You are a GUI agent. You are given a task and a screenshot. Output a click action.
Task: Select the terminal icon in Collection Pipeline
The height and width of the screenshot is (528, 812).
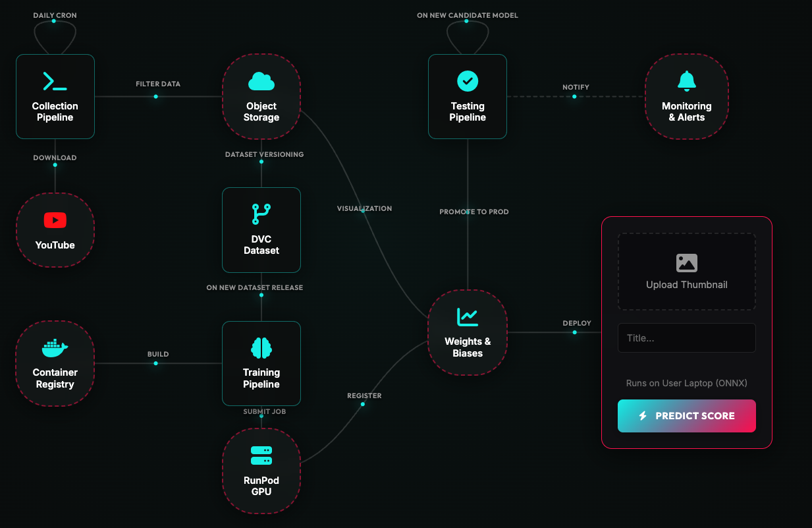tap(55, 80)
